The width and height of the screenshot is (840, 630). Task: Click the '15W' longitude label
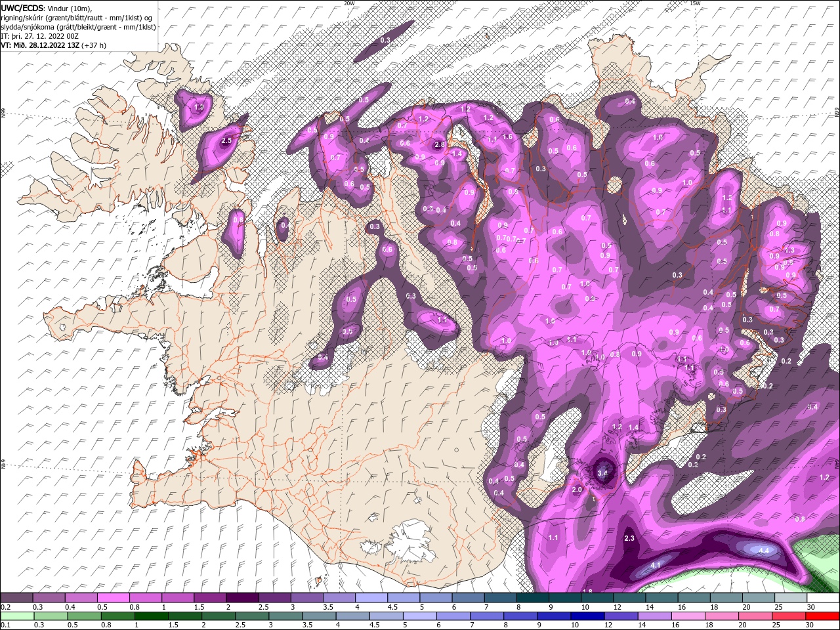click(x=695, y=3)
